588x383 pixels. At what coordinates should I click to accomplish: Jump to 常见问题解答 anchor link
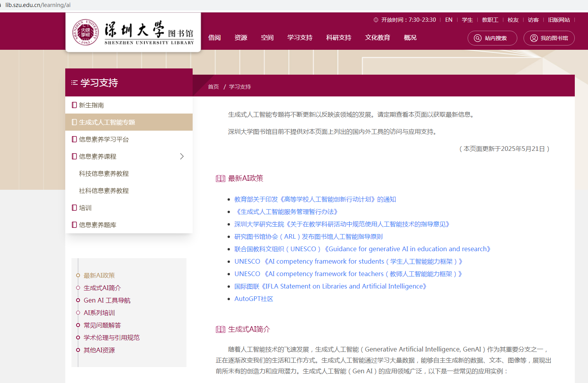(102, 325)
